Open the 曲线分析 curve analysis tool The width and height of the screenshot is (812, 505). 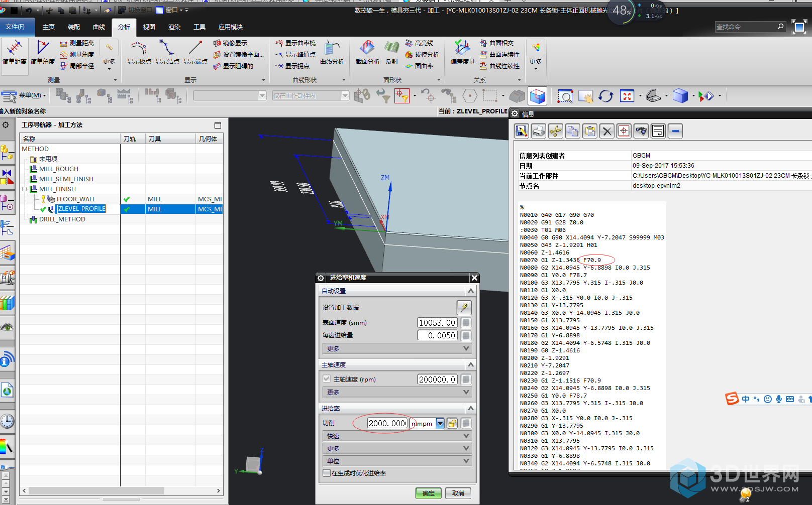click(332, 52)
